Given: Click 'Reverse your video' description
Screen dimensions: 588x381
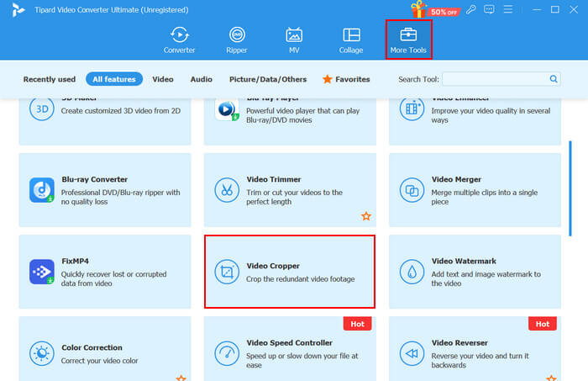Looking at the screenshot, I should coord(480,360).
